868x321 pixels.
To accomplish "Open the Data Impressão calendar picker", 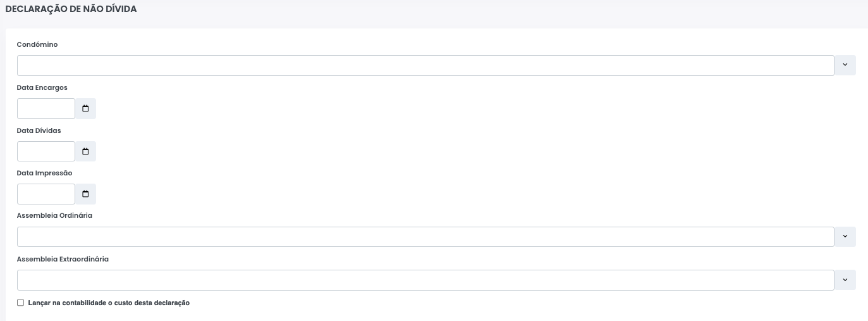I will (85, 194).
